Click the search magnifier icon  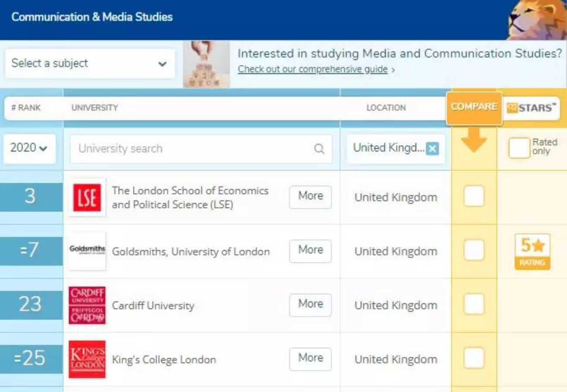(319, 149)
